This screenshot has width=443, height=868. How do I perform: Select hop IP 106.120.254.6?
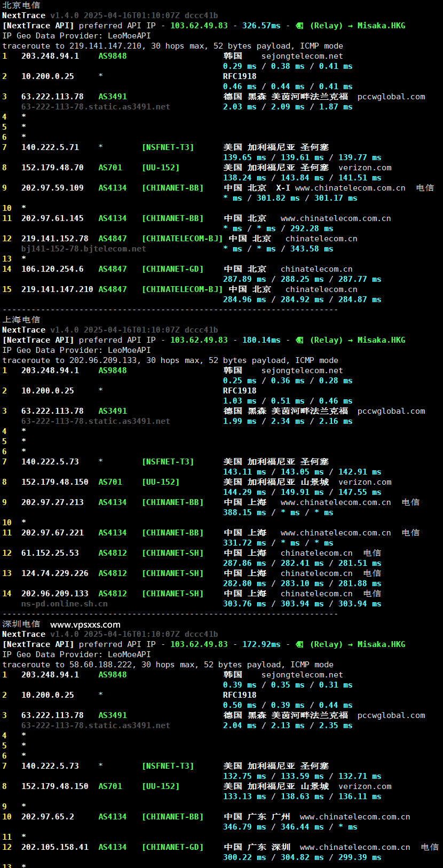click(x=52, y=269)
